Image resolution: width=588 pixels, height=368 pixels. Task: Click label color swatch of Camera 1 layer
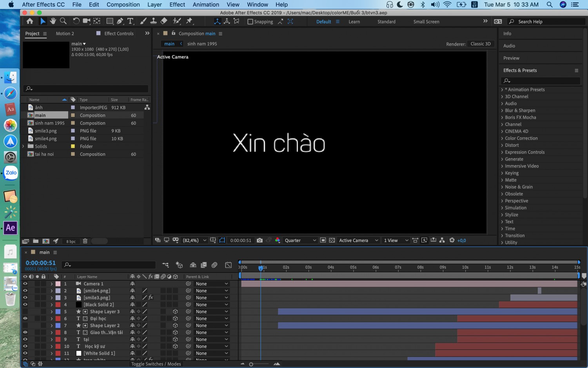(58, 284)
